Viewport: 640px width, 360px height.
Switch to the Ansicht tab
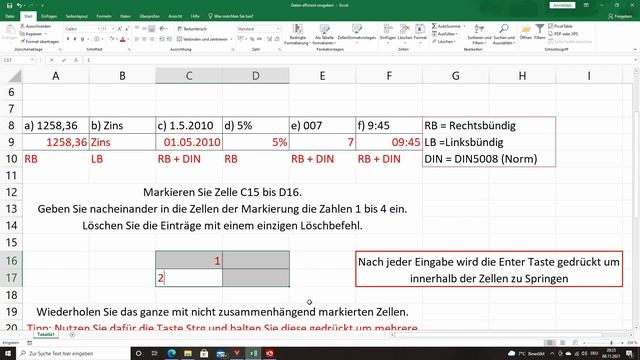175,16
